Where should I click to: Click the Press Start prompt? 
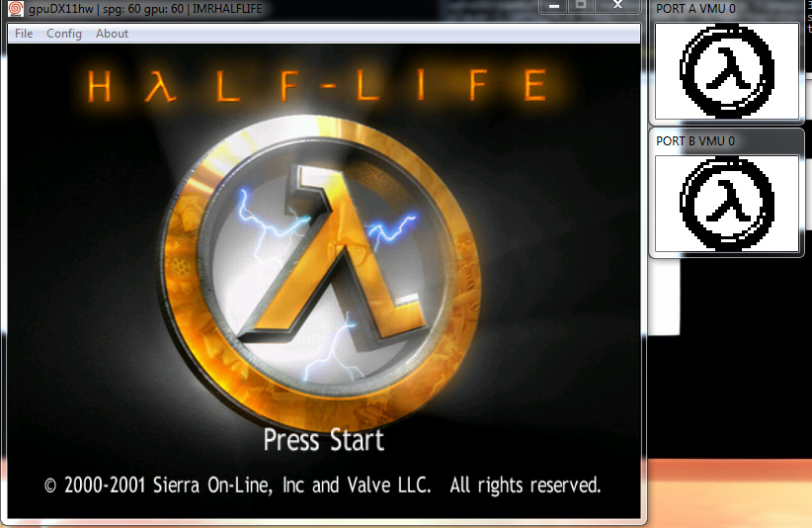[324, 440]
